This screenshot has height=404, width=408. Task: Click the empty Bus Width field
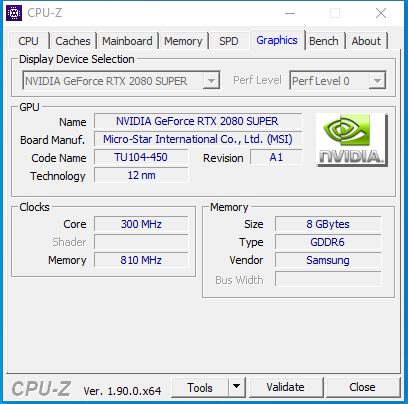328,279
